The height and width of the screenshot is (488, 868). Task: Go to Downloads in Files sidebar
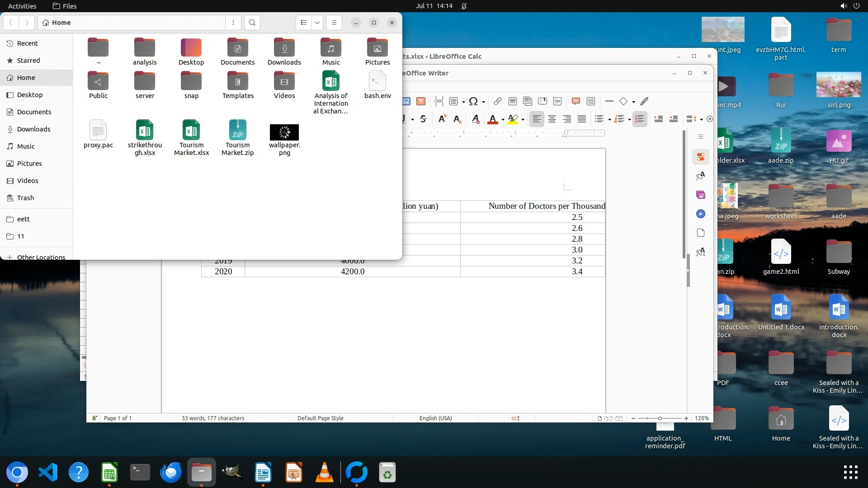click(x=33, y=129)
